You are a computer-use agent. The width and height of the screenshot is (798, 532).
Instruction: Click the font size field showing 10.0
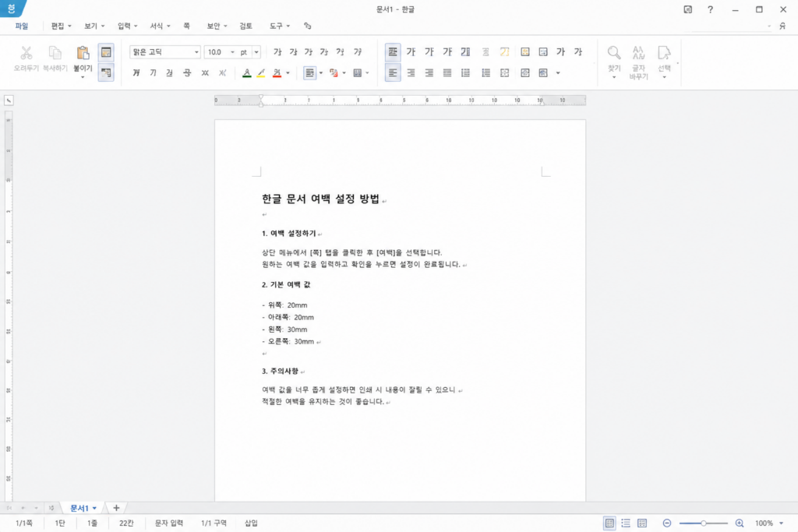click(x=217, y=52)
